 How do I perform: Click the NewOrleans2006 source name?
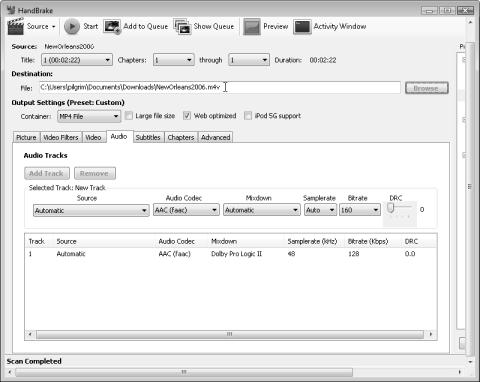tap(69, 47)
